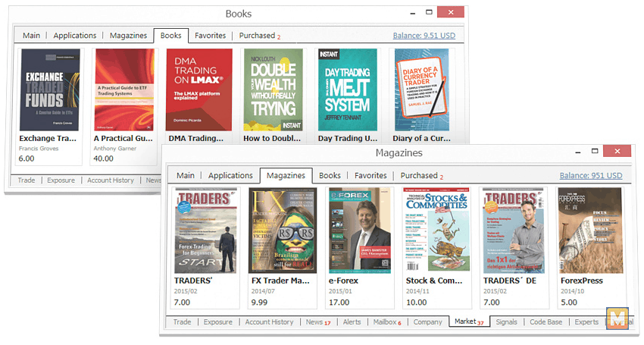Open Exposure tab in Books window

pos(61,180)
